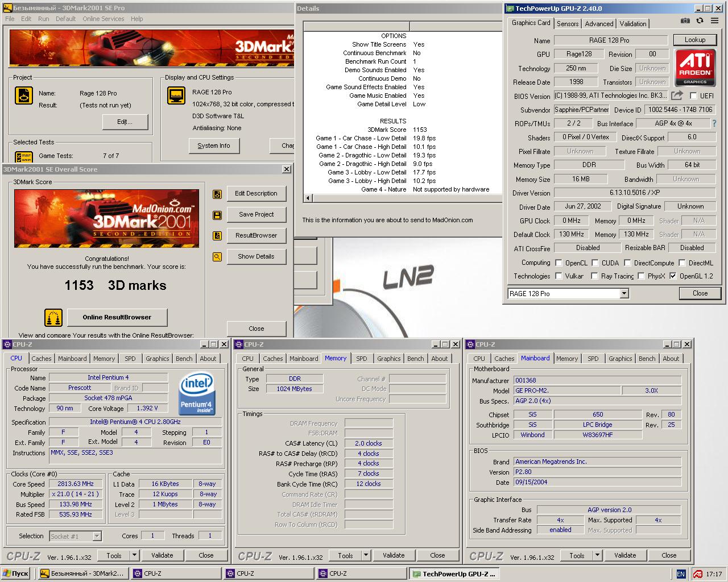Click the monitor icon in Display and CPU Settings
The height and width of the screenshot is (582, 728).
(176, 95)
